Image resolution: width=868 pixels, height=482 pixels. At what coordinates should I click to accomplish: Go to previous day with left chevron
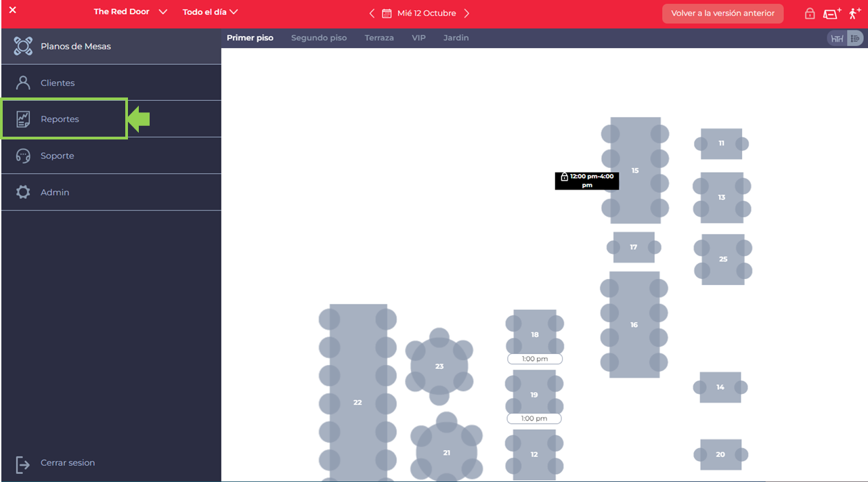click(x=372, y=14)
